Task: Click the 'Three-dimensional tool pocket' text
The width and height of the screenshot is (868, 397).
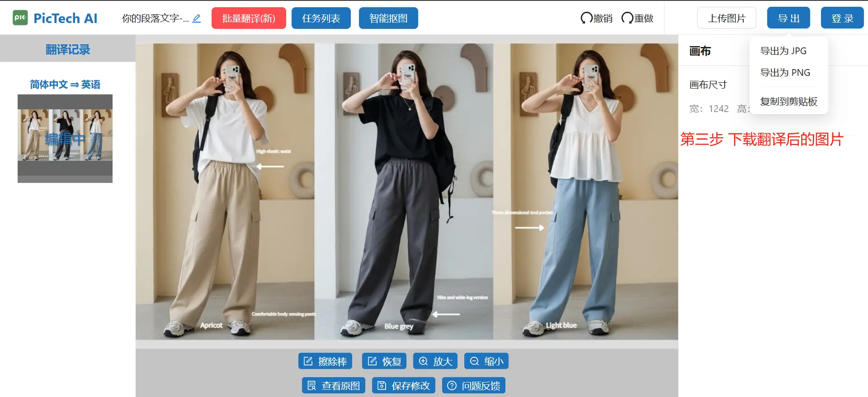Action: click(522, 212)
